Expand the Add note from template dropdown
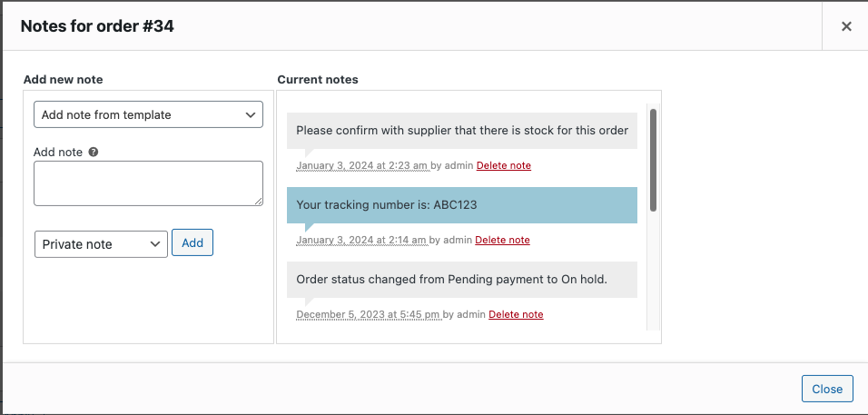This screenshot has height=415, width=868. pyautogui.click(x=148, y=114)
